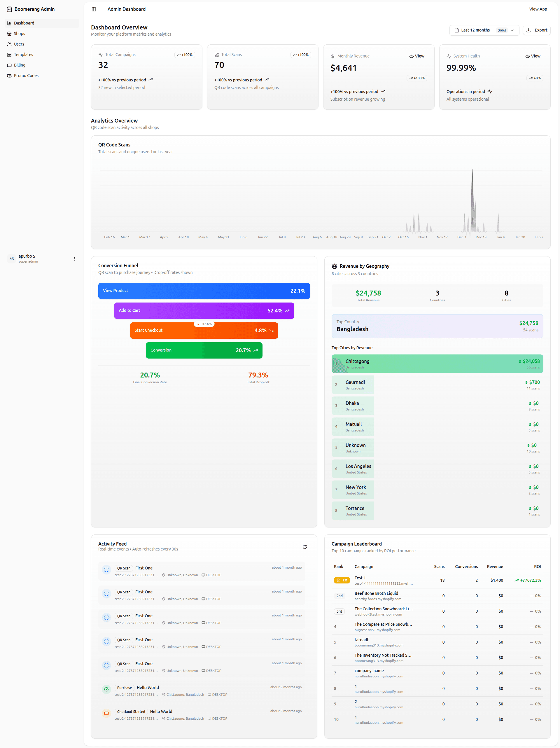The image size is (560, 748).
Task: Click the apurbo S avatar
Action: pyautogui.click(x=11, y=259)
